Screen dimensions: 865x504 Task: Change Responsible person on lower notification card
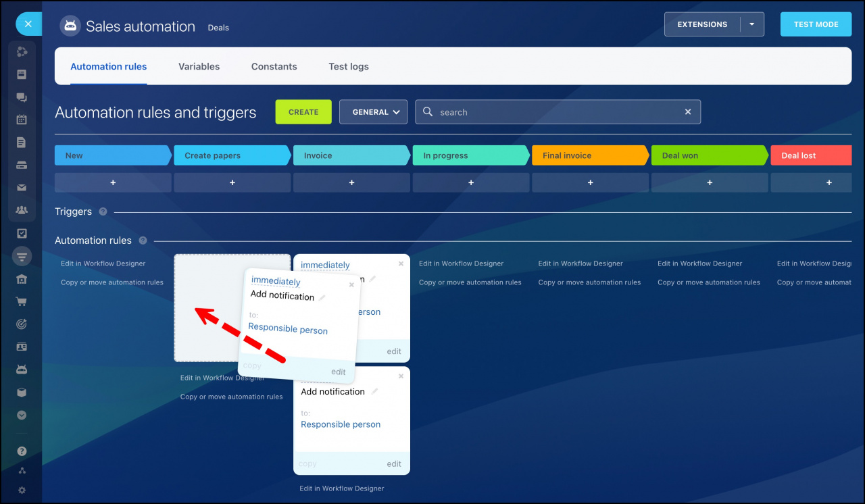point(341,424)
